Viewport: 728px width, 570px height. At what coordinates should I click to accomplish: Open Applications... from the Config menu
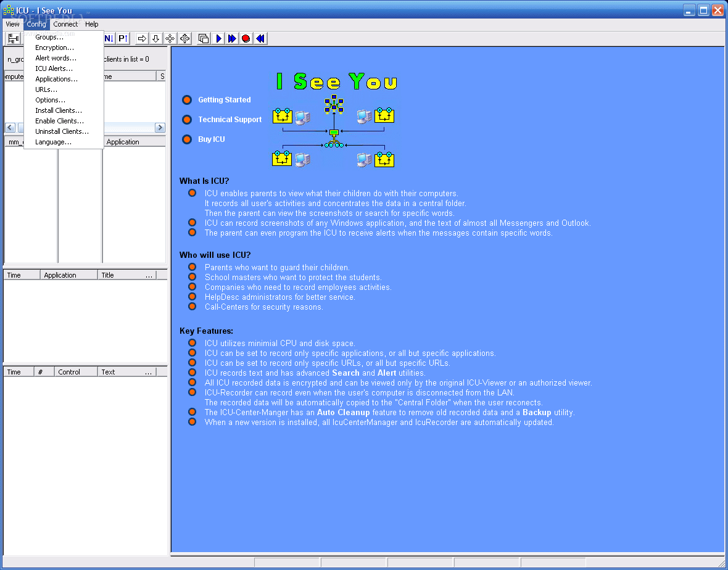pos(64,79)
